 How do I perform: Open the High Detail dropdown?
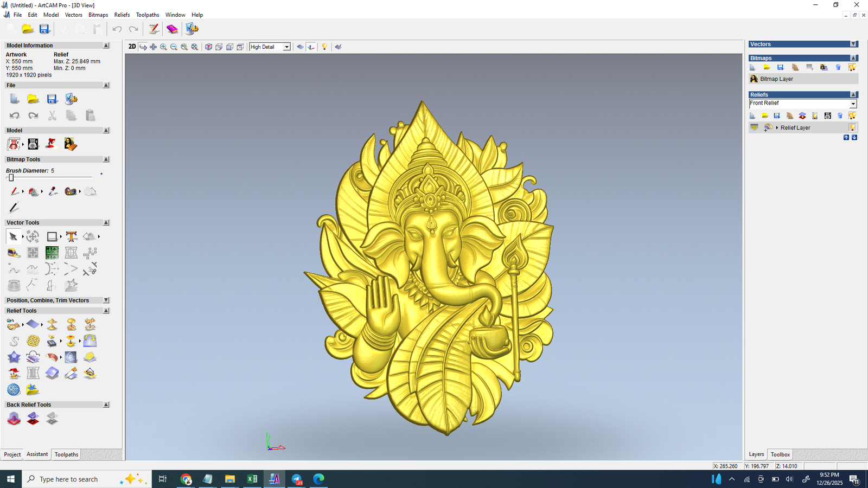click(x=286, y=47)
